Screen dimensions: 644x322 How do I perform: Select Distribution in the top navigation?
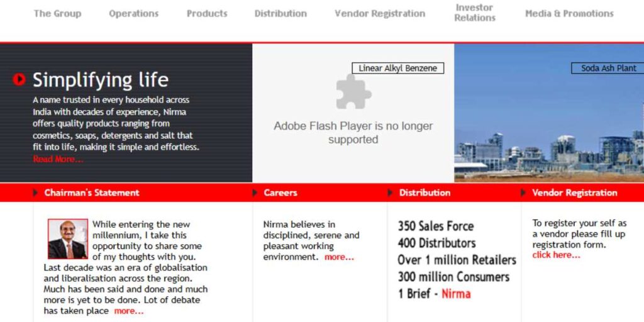point(280,14)
